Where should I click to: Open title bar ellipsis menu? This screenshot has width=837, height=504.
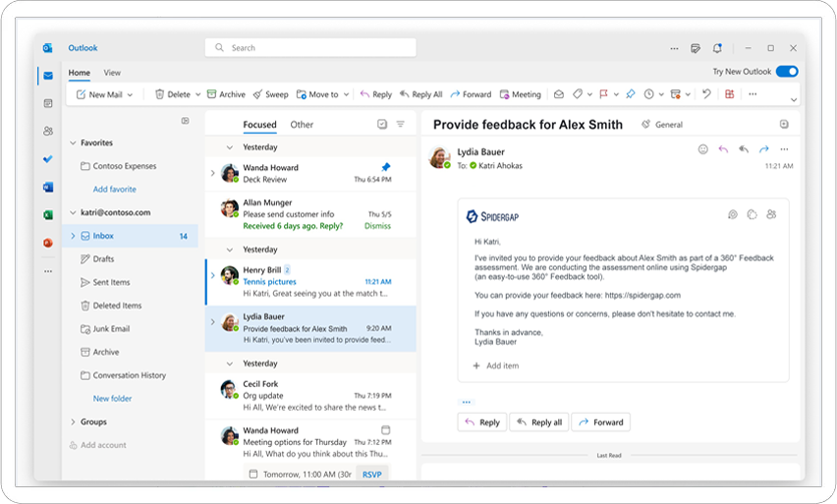tap(674, 48)
